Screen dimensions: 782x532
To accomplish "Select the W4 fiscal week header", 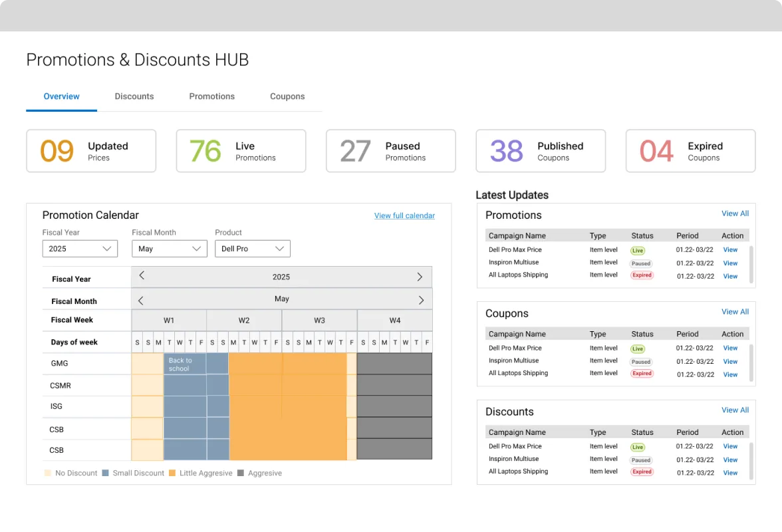I will (x=394, y=320).
